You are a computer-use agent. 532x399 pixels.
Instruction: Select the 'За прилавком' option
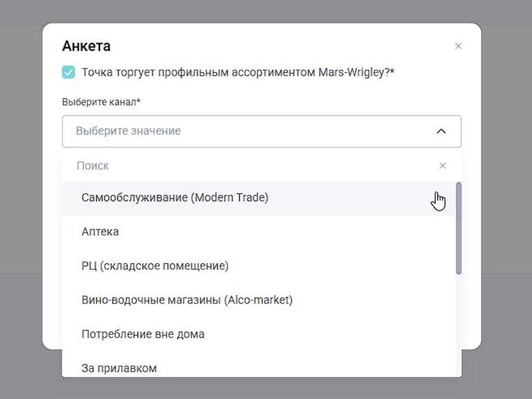[x=119, y=368]
